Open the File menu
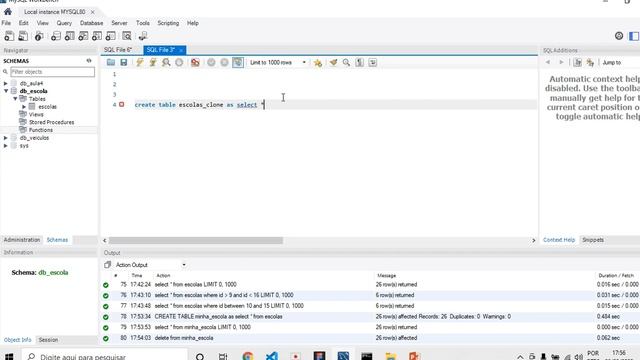Image resolution: width=640 pixels, height=360 pixels. point(6,23)
